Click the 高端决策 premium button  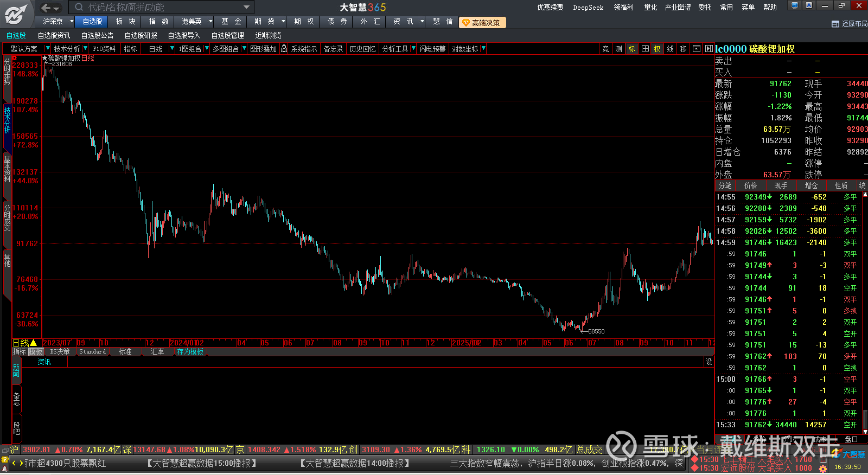(482, 23)
